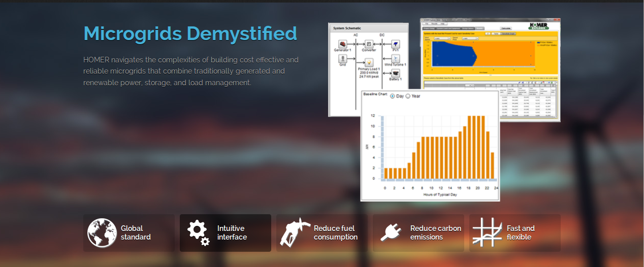Click the Hours of Typical Day axis label
The width and height of the screenshot is (644, 267).
(x=440, y=195)
